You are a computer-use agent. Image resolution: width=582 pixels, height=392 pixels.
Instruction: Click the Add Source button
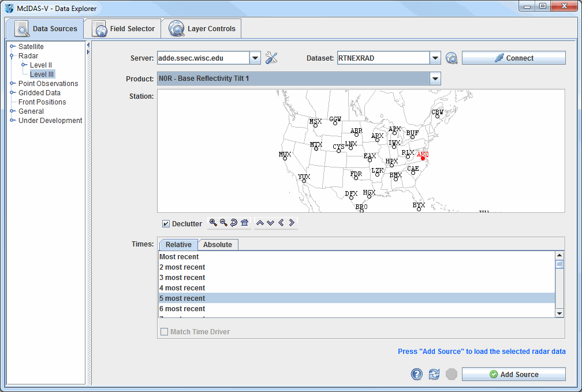point(514,374)
